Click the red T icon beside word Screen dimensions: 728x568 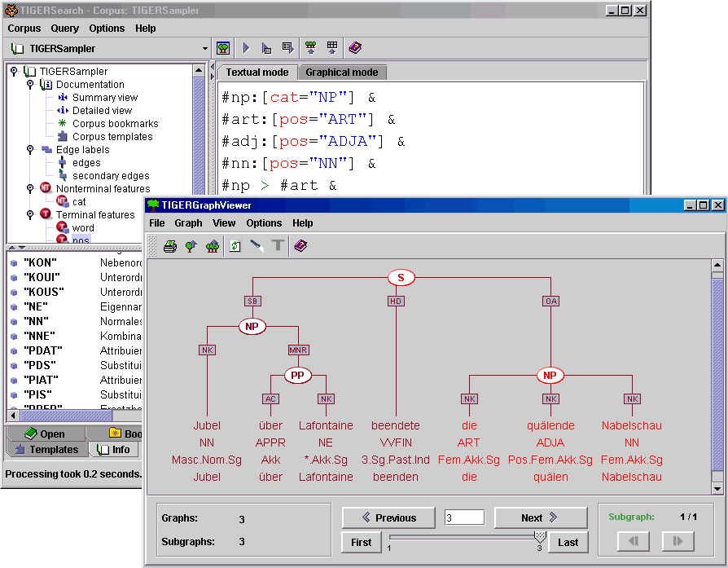[x=62, y=227]
